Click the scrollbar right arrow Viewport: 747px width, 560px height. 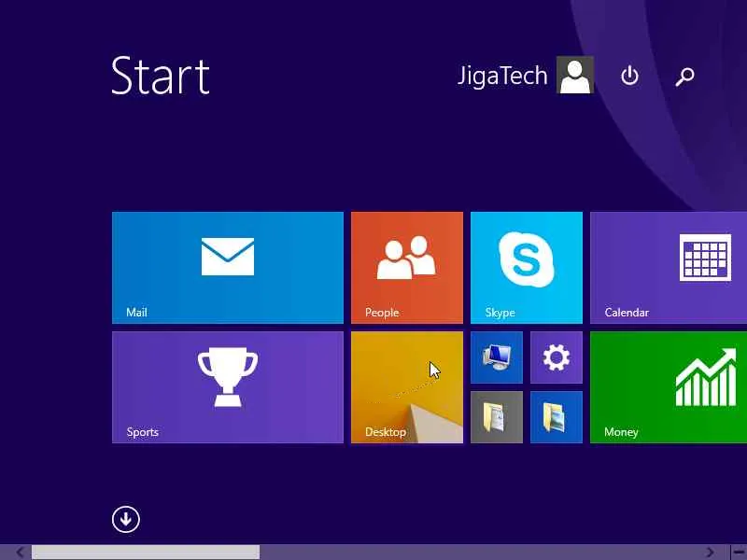point(711,553)
